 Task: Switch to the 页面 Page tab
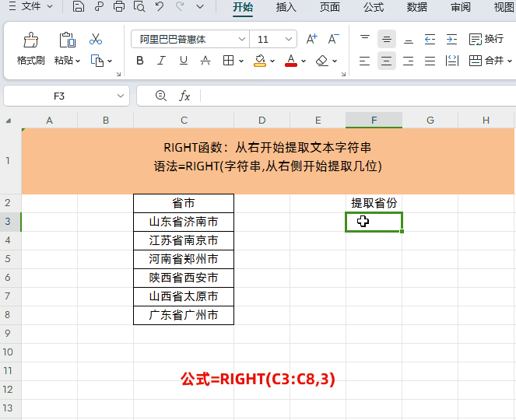(330, 7)
